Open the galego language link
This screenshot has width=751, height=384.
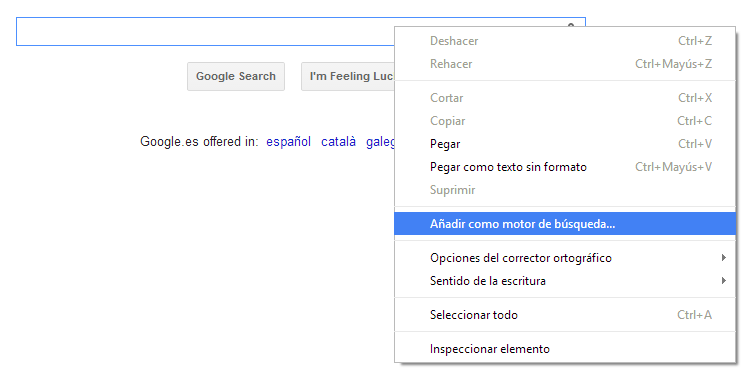tap(380, 142)
